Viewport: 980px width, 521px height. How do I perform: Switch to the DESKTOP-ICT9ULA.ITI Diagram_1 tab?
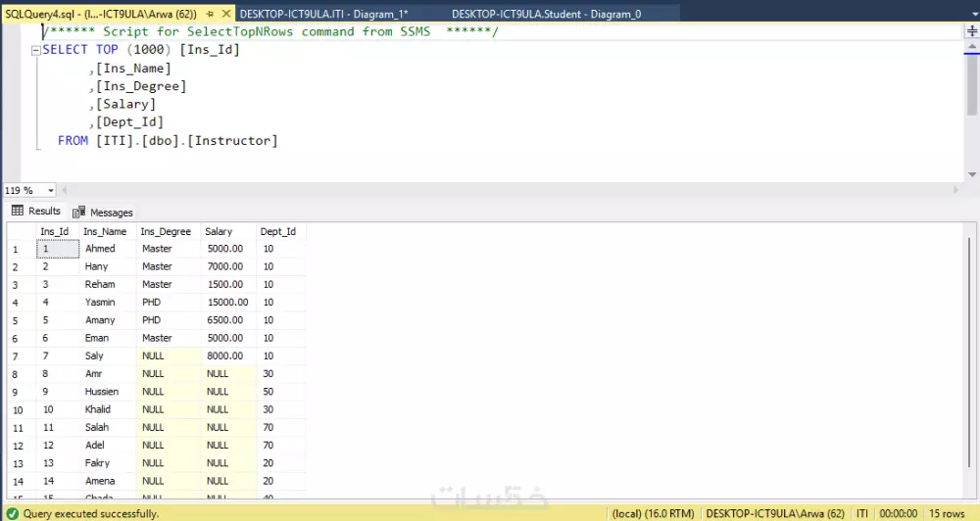pos(323,14)
